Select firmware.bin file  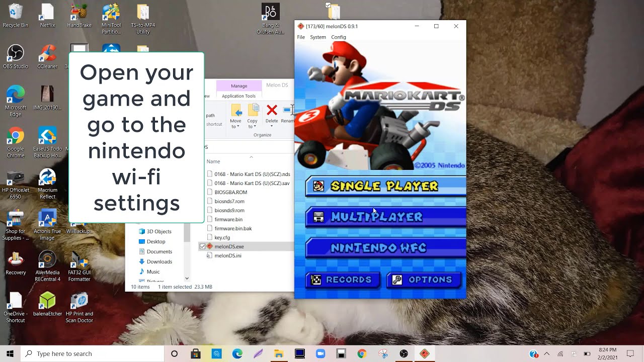225,219
